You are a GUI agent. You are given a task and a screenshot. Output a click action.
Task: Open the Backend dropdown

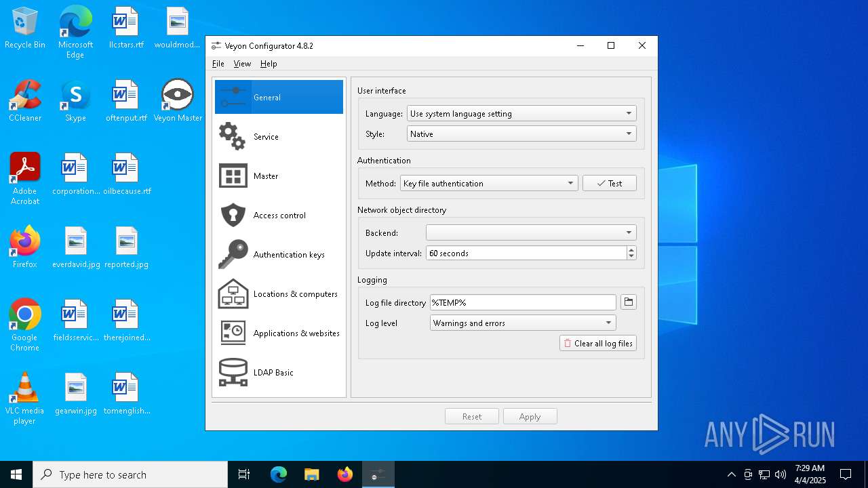click(x=531, y=232)
